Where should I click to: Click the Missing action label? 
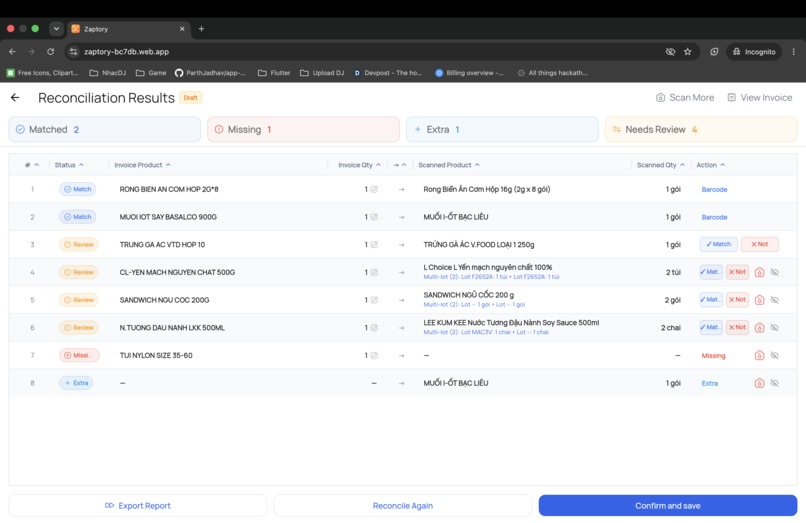coord(713,355)
